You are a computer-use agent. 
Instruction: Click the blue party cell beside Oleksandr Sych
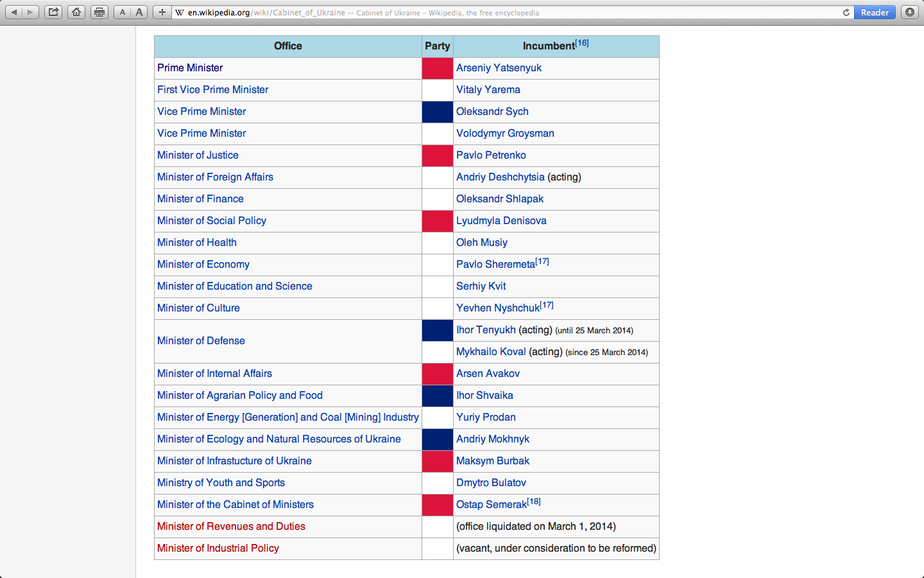(437, 112)
